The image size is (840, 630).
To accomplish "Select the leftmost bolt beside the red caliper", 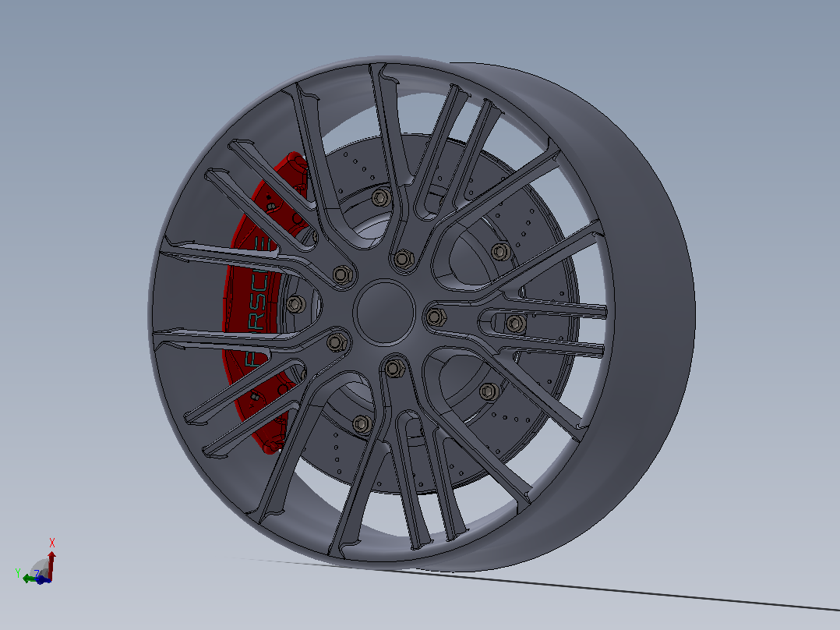I will click(296, 305).
